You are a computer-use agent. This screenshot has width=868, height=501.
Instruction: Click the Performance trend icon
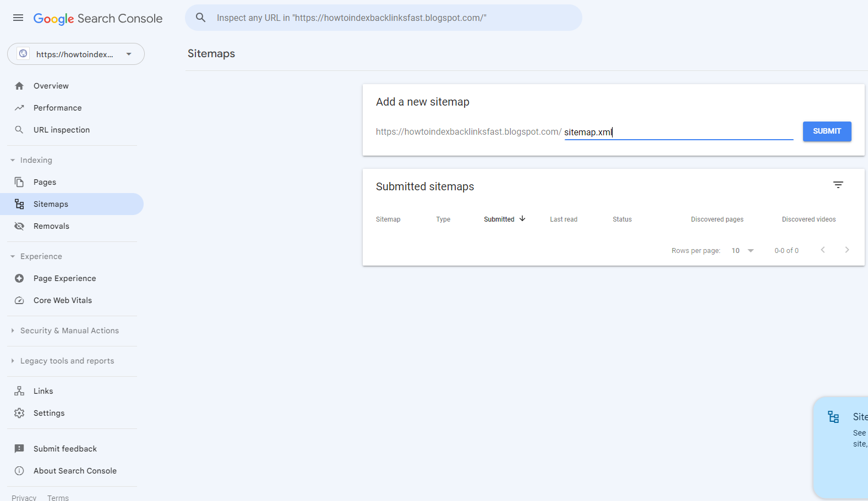coord(19,108)
